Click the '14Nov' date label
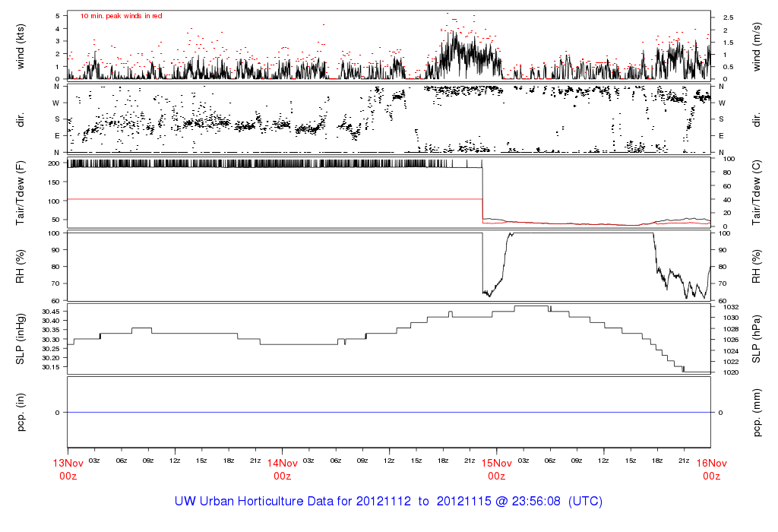 click(283, 464)
